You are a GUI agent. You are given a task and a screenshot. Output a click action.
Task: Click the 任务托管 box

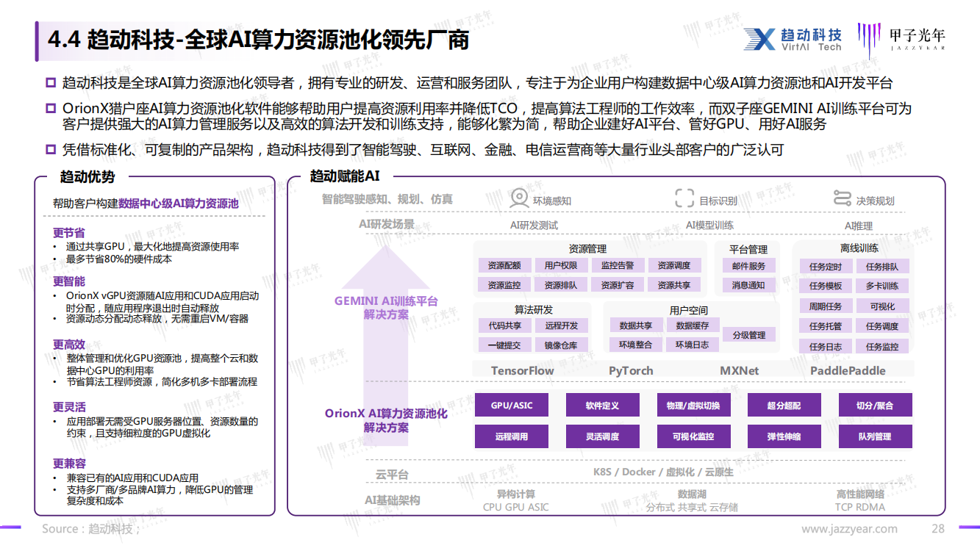(x=826, y=326)
